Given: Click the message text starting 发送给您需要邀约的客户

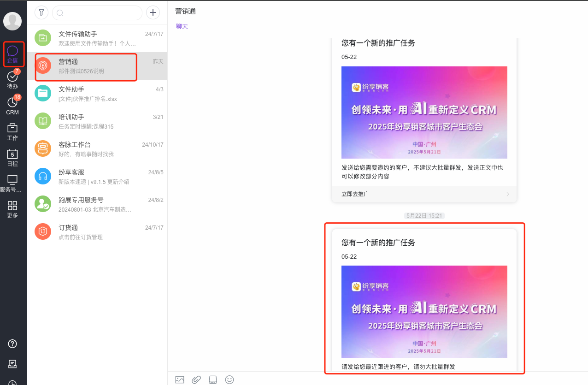Looking at the screenshot, I should pos(422,172).
